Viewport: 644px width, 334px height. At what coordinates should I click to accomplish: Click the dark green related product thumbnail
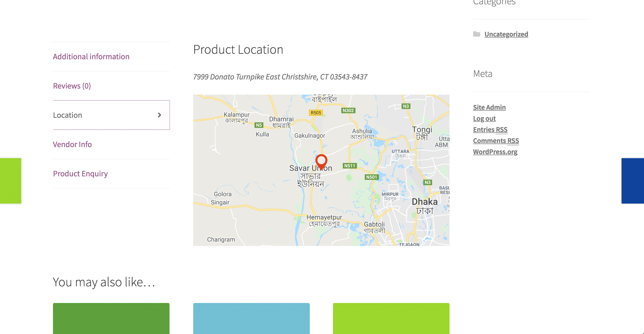click(111, 318)
